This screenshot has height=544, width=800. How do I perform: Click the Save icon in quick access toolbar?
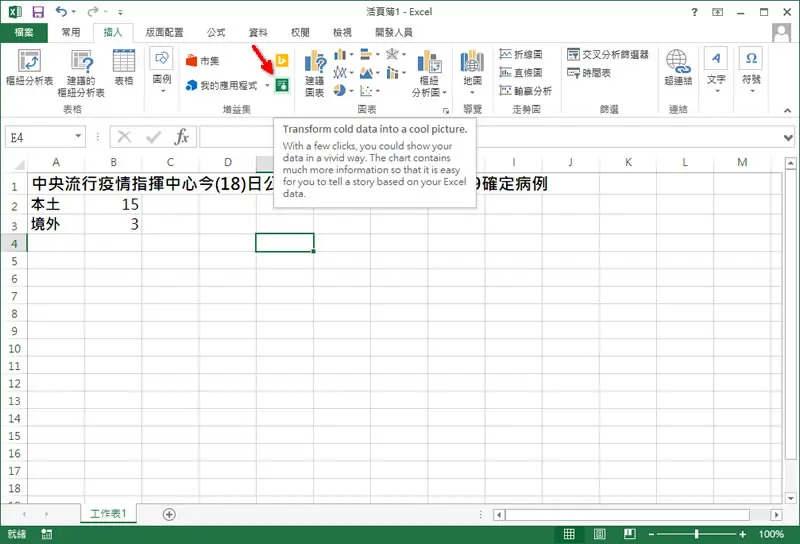tap(38, 11)
